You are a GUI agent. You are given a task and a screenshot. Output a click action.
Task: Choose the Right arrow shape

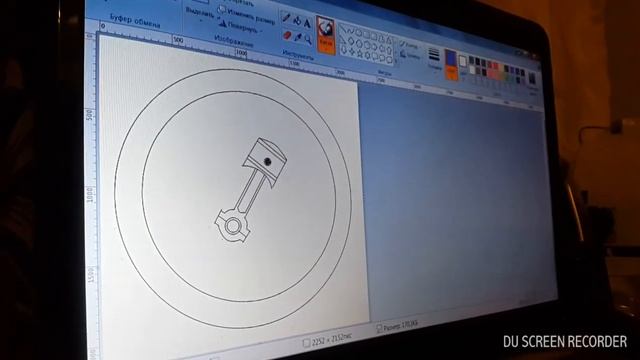[x=374, y=47]
